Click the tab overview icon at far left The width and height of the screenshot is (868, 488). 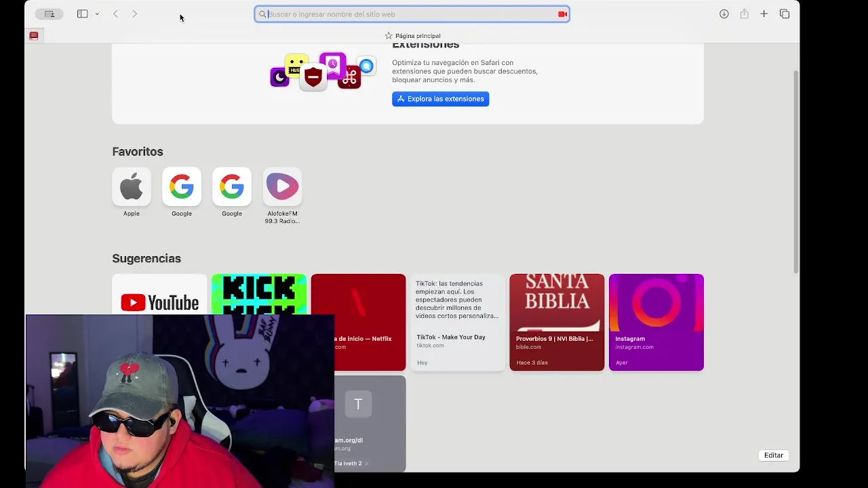(49, 14)
